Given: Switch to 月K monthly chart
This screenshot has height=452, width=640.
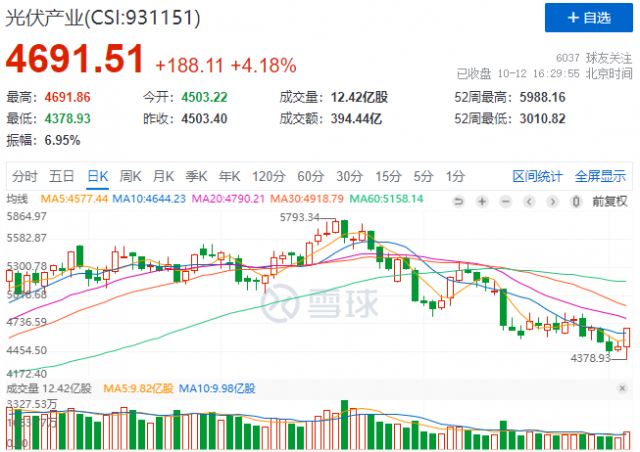Looking at the screenshot, I should pos(164,176).
